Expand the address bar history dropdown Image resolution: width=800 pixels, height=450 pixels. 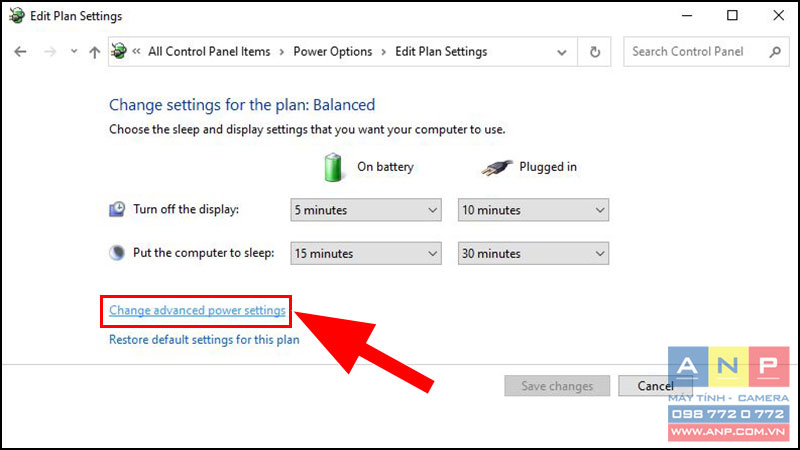point(562,52)
